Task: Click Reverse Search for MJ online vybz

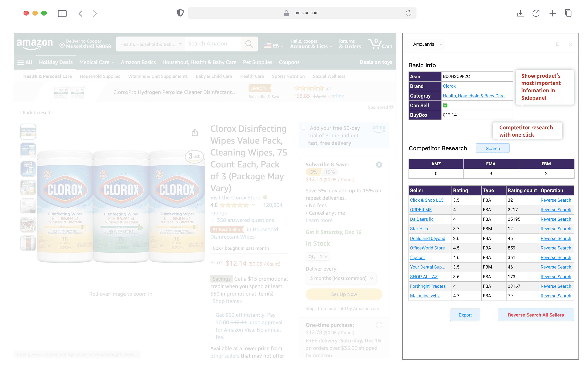Action: (x=556, y=296)
